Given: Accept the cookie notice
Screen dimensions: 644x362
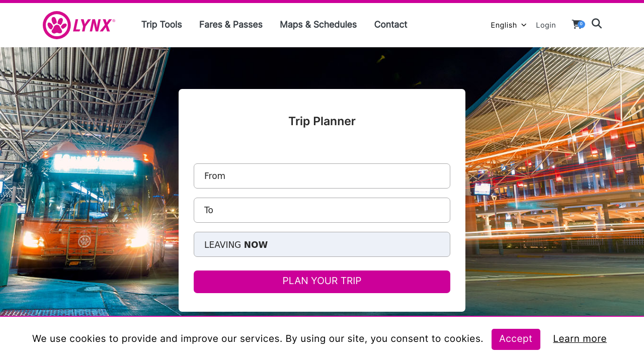Looking at the screenshot, I should click(x=516, y=339).
